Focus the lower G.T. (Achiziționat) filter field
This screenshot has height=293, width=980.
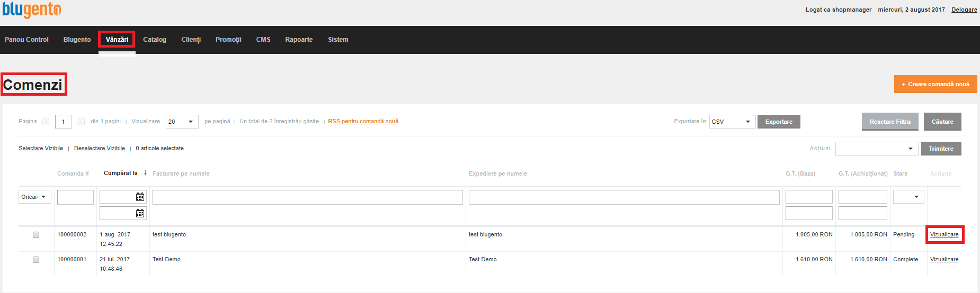(x=862, y=213)
